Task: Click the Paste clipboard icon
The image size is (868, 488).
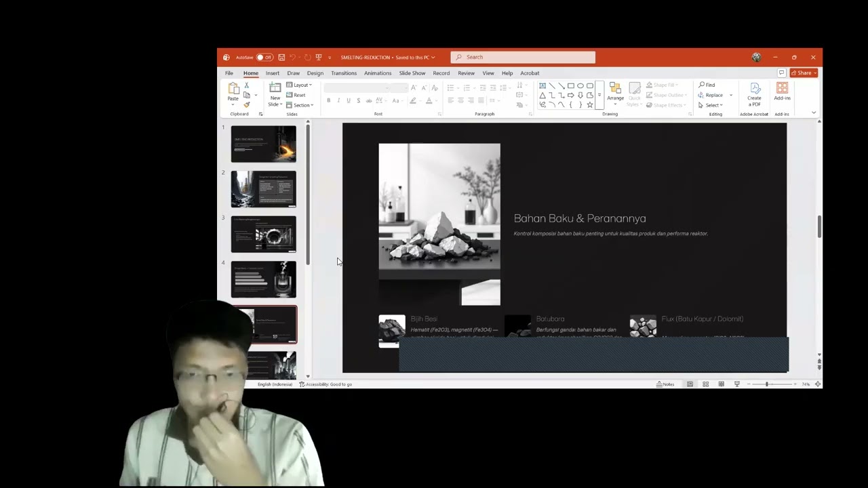Action: click(233, 89)
